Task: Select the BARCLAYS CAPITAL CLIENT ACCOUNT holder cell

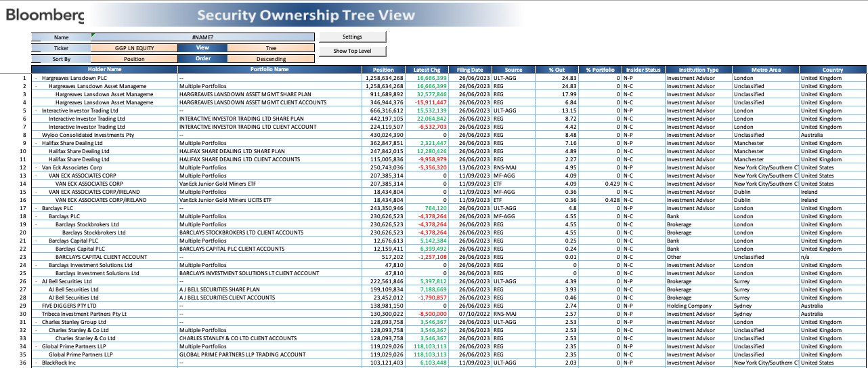Action: tap(105, 257)
